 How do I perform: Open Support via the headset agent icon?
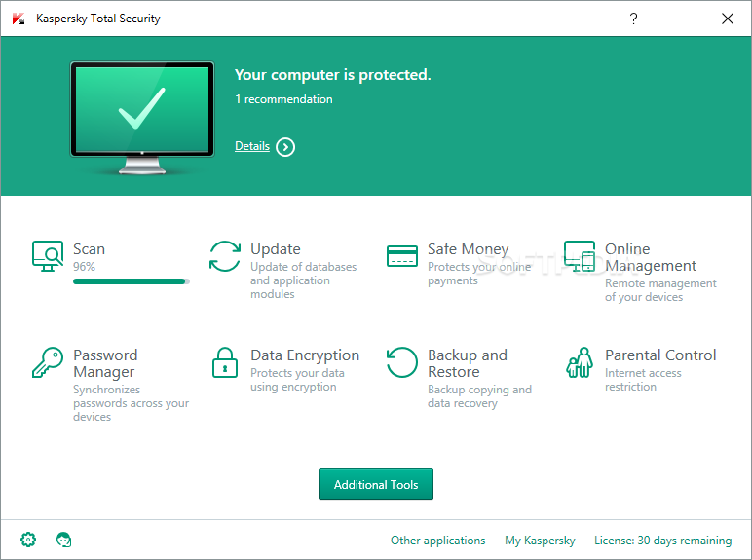63,540
